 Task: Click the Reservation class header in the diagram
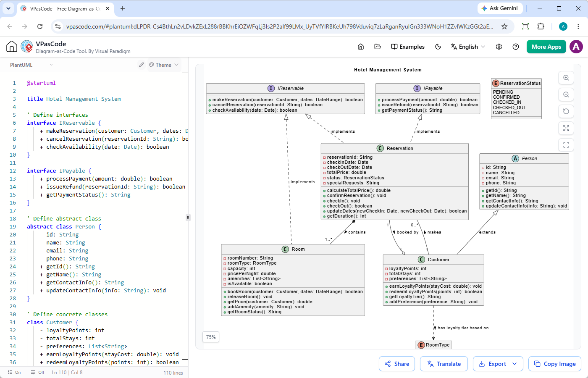(395, 148)
